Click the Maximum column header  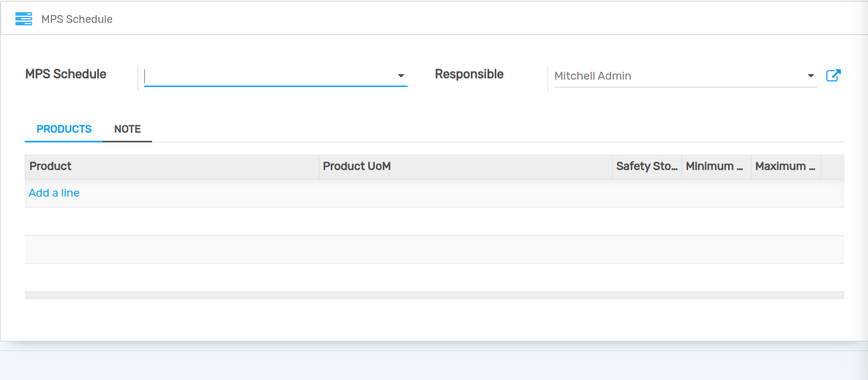pos(785,166)
